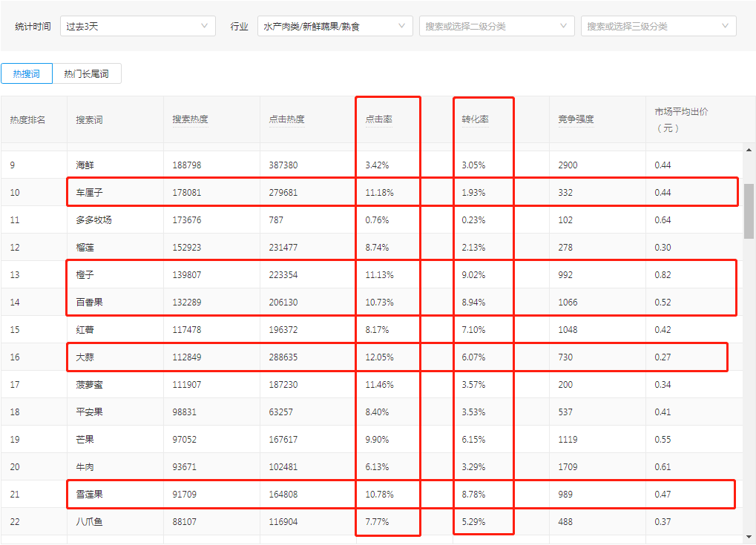756x545 pixels.
Task: Click competition value 2900
Action: click(568, 165)
